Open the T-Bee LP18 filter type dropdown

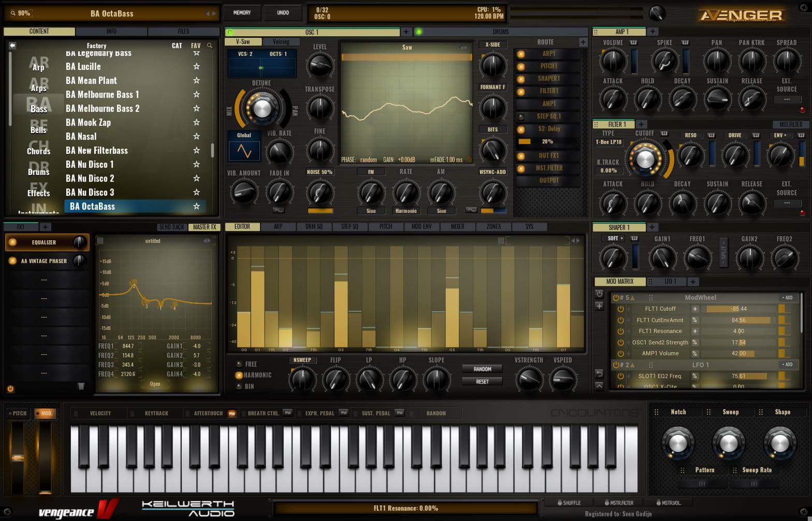coord(608,142)
